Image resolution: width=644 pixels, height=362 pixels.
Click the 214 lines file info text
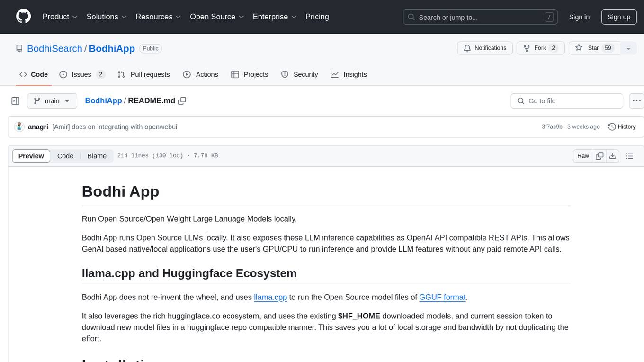pos(168,156)
